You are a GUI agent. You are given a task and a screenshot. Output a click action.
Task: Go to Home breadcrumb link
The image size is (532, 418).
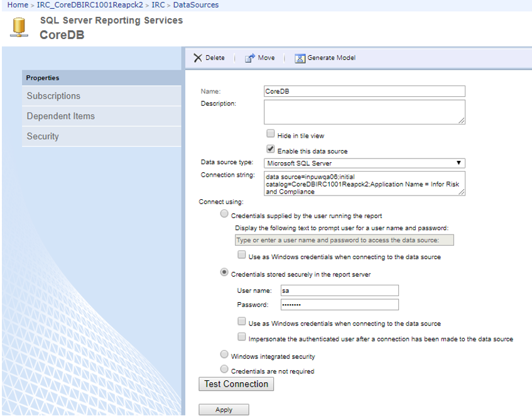[x=18, y=4]
